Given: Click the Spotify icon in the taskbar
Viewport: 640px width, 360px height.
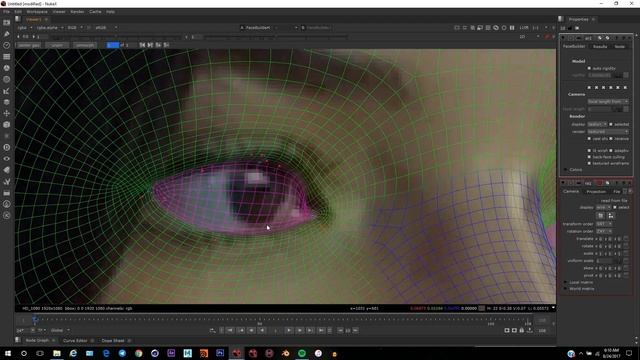Looking at the screenshot, I should coord(302,353).
